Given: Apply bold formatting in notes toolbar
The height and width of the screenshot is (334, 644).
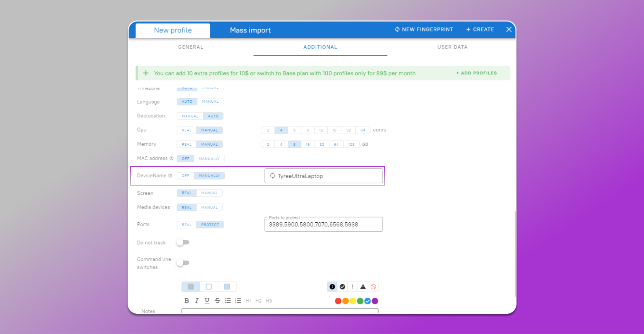Looking at the screenshot, I should [187, 301].
